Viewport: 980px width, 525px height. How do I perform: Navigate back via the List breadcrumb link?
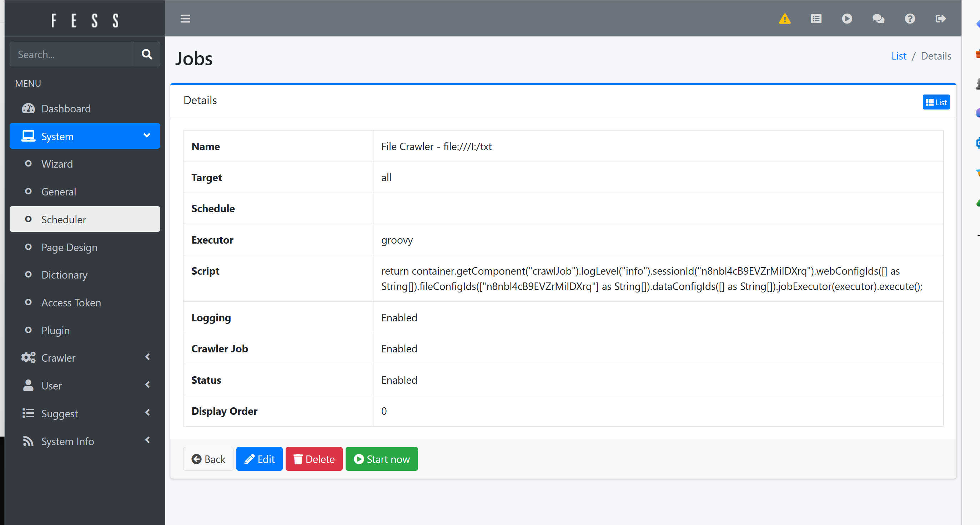coord(899,56)
